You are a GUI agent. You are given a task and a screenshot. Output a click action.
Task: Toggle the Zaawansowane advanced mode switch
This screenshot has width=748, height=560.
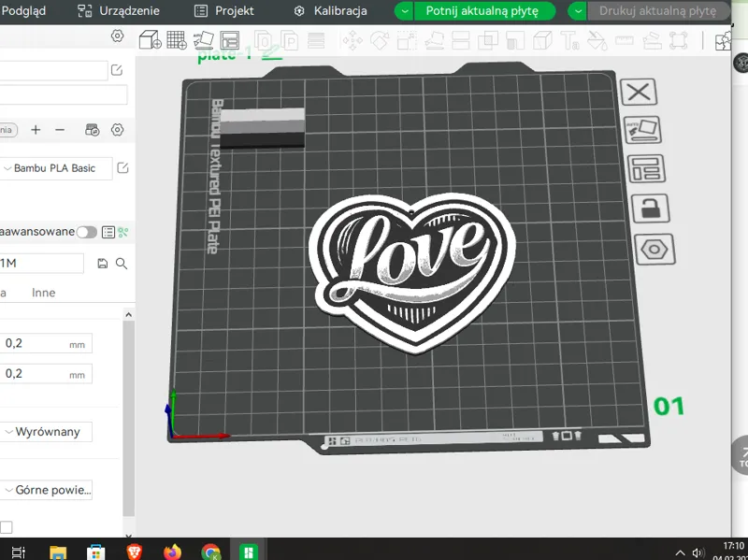click(86, 232)
